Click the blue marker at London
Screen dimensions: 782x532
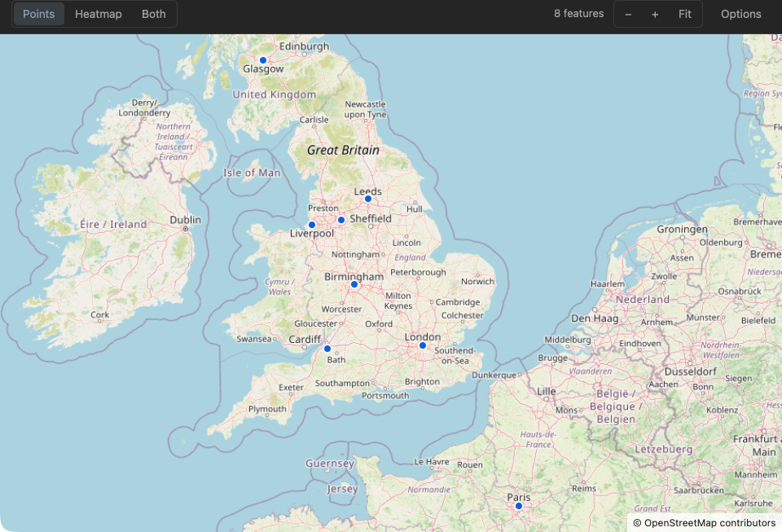(x=423, y=345)
